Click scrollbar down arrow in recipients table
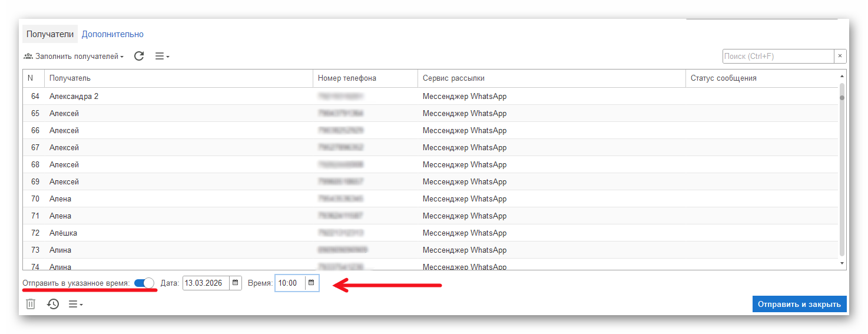The height and width of the screenshot is (334, 868). pyautogui.click(x=842, y=263)
